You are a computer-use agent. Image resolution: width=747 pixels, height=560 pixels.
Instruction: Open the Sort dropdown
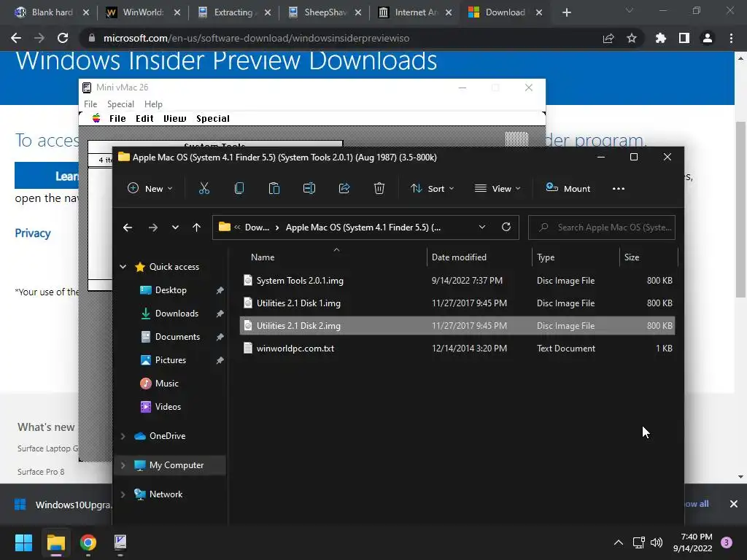pyautogui.click(x=432, y=189)
